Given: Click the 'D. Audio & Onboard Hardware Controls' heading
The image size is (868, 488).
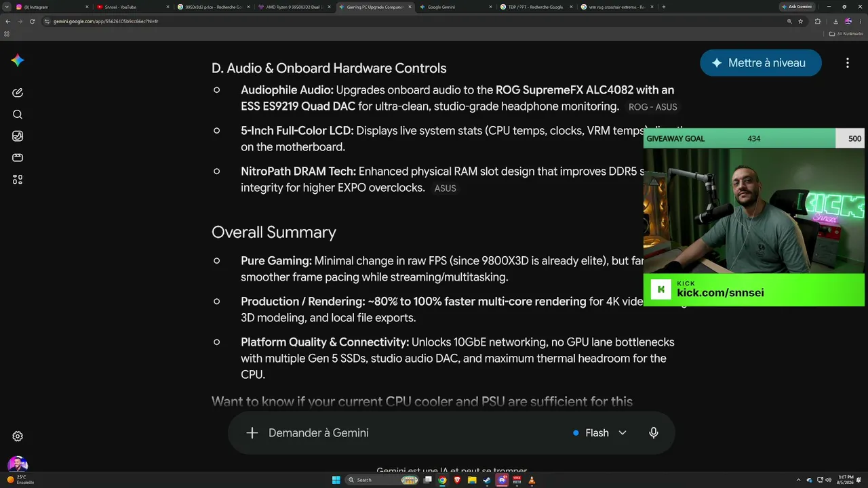Looking at the screenshot, I should [x=329, y=68].
